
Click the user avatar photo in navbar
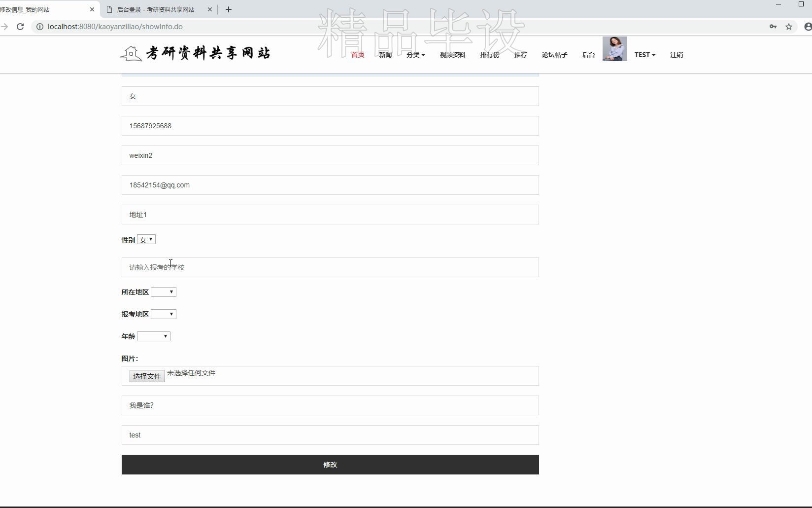click(614, 49)
